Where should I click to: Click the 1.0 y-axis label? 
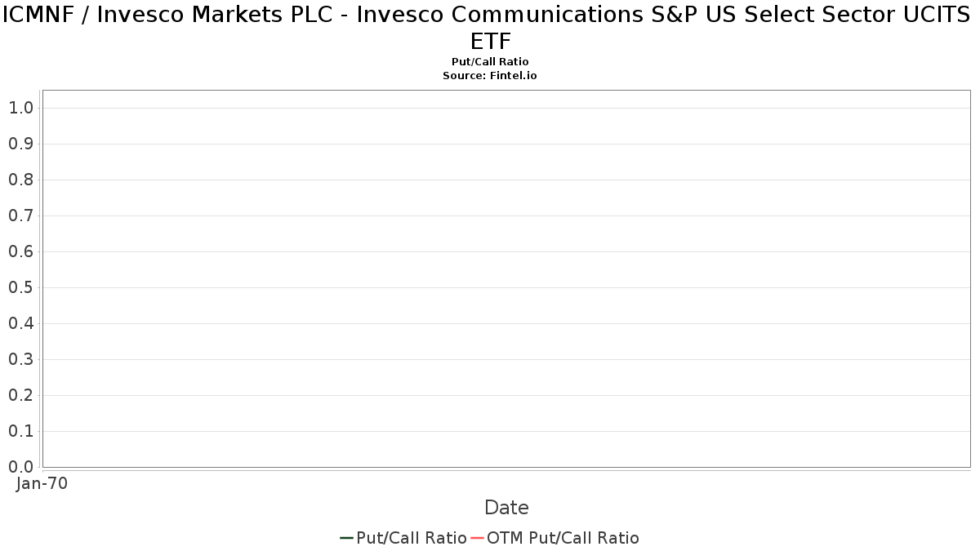coord(20,108)
